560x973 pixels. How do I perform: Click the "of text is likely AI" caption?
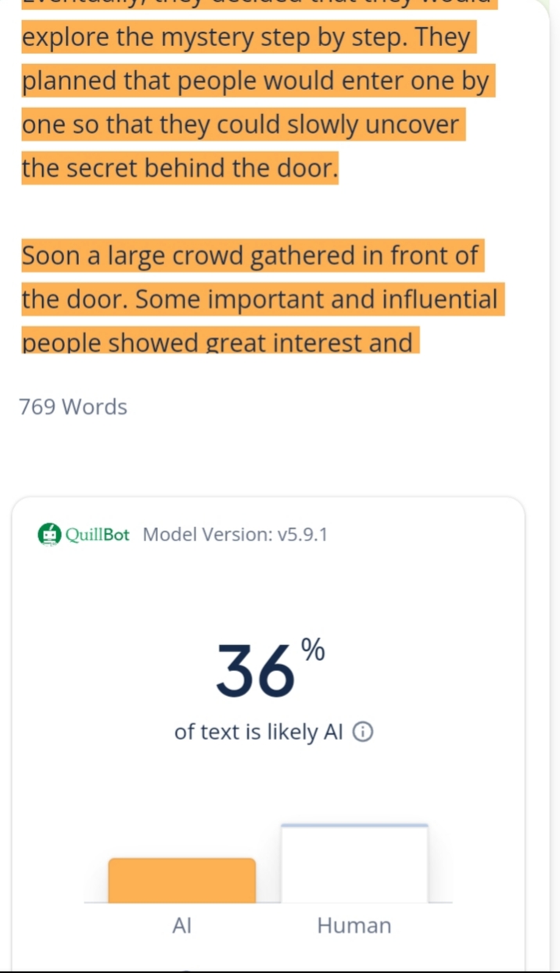click(x=258, y=733)
